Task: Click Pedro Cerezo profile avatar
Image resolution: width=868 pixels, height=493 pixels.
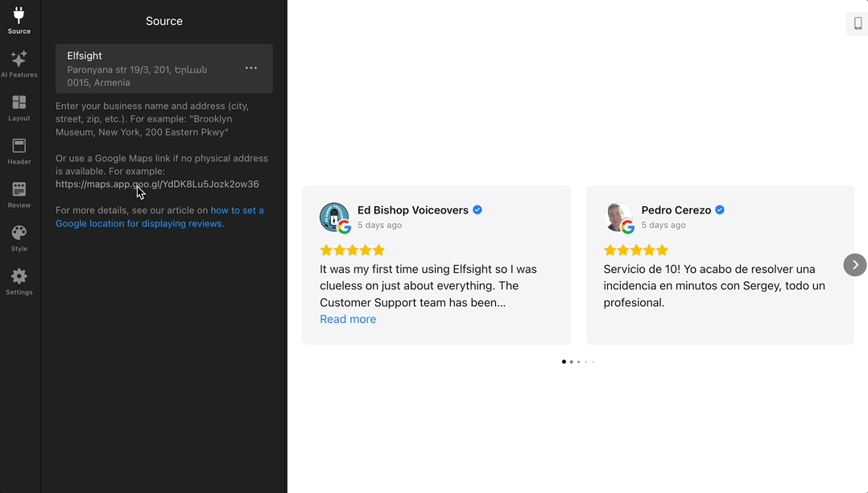Action: pos(618,217)
